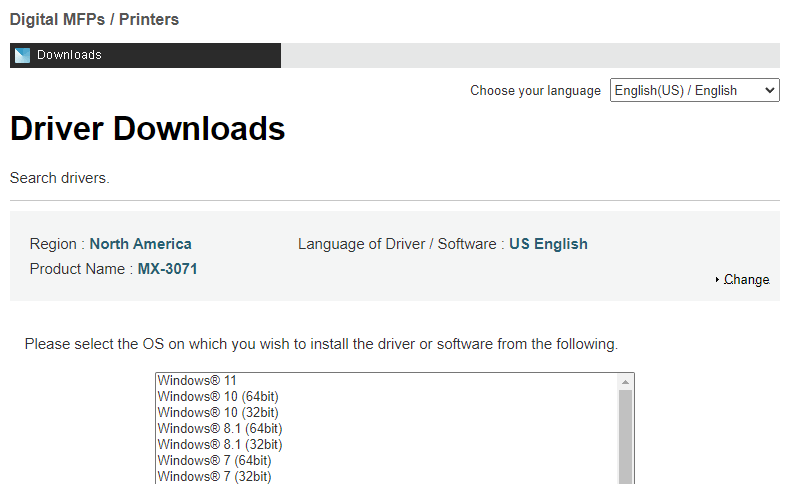The width and height of the screenshot is (786, 484).
Task: Click the Change link
Action: point(746,280)
